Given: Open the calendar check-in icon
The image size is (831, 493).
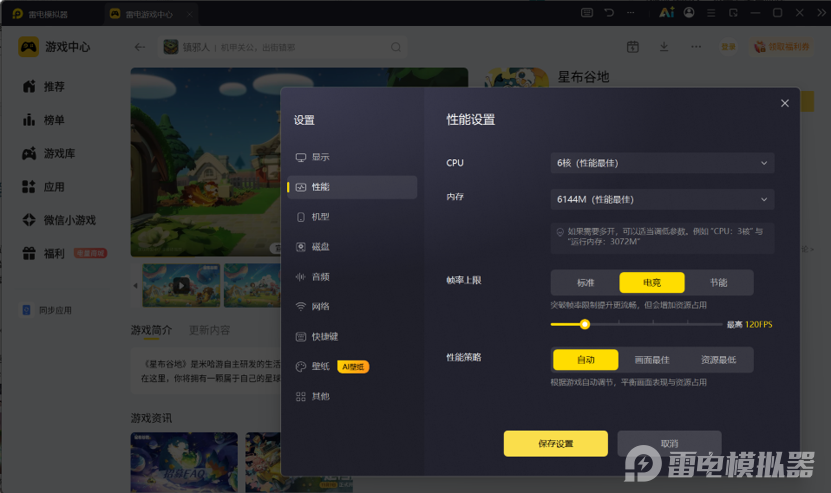Looking at the screenshot, I should (633, 47).
